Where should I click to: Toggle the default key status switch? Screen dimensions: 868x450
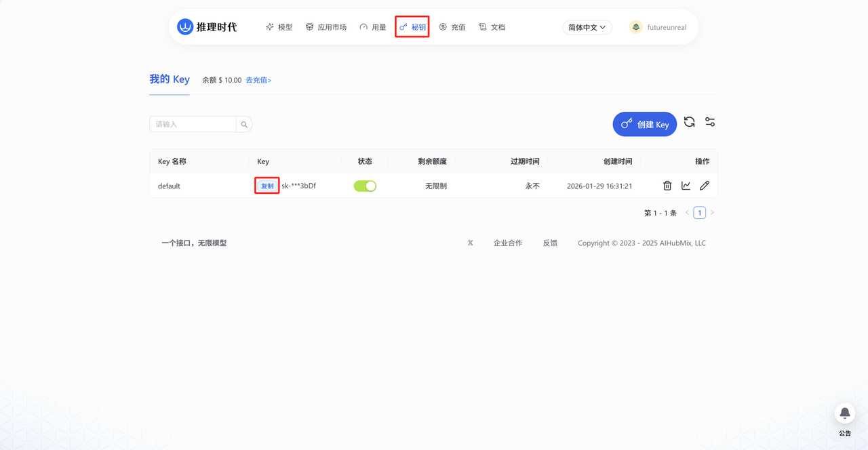pyautogui.click(x=365, y=186)
